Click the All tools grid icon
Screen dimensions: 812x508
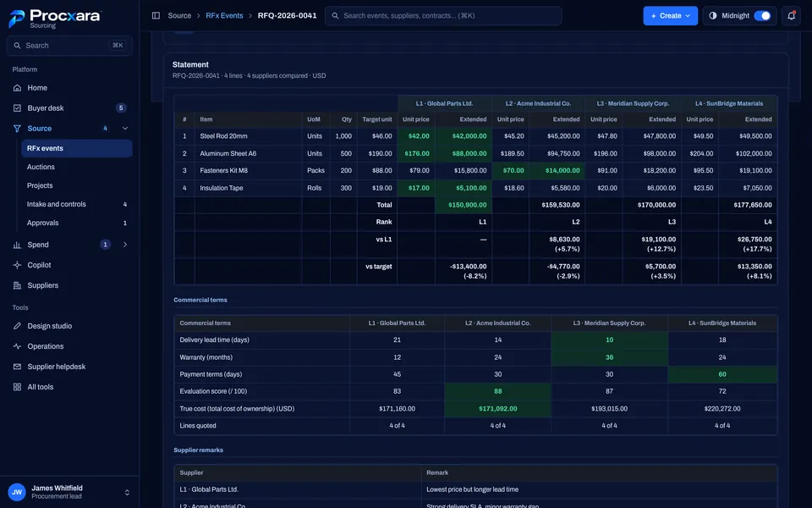coord(17,387)
